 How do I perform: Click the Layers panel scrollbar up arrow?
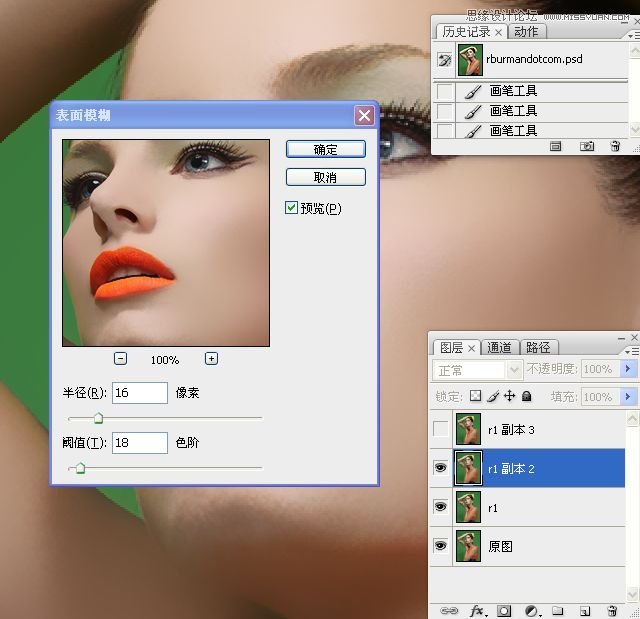[632, 418]
